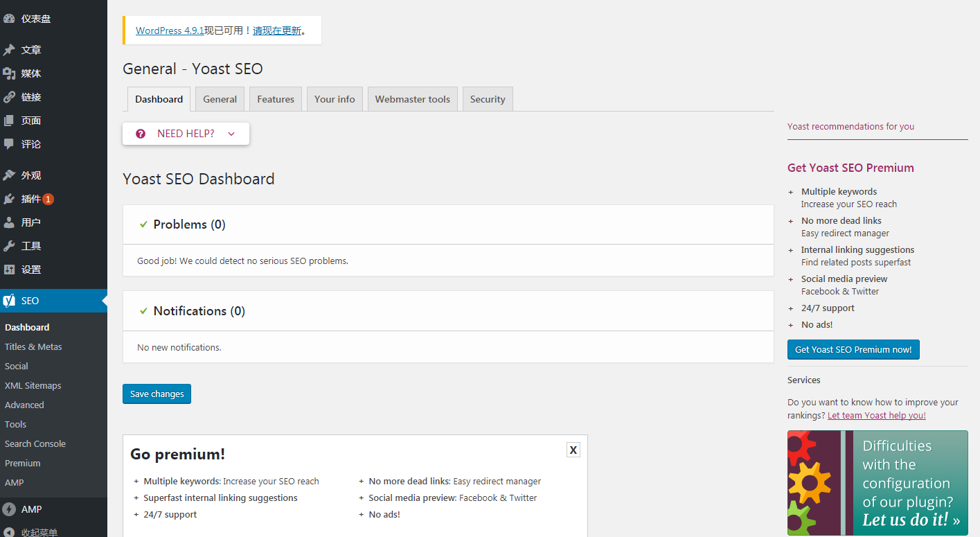Click the collapse menu arrow icon (收起菜单)

coord(9,533)
